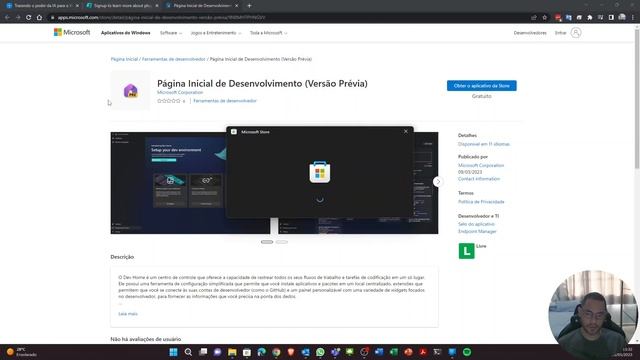The image size is (640, 360).
Task: Expand description with 'Leia mais'
Action: coord(128,314)
